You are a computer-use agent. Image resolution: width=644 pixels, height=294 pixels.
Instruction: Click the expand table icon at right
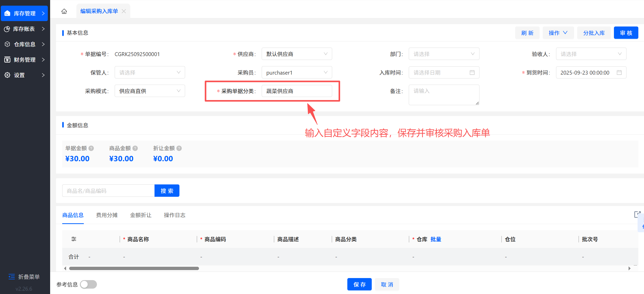click(637, 214)
